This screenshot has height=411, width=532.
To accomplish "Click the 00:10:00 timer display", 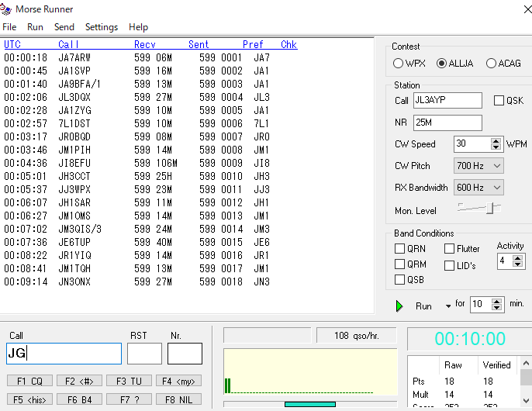I will (470, 339).
